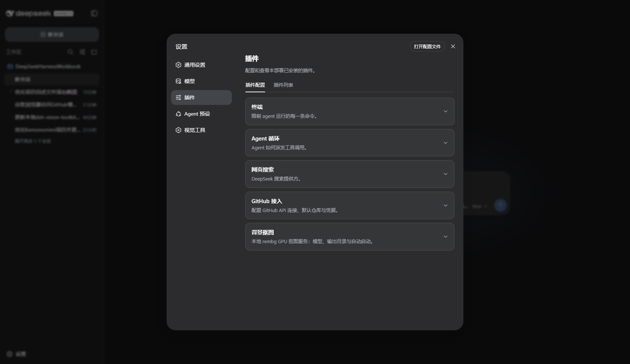Viewport: 630px width, 364px height.
Task: Click the rembg GPU description text
Action: pos(312,241)
